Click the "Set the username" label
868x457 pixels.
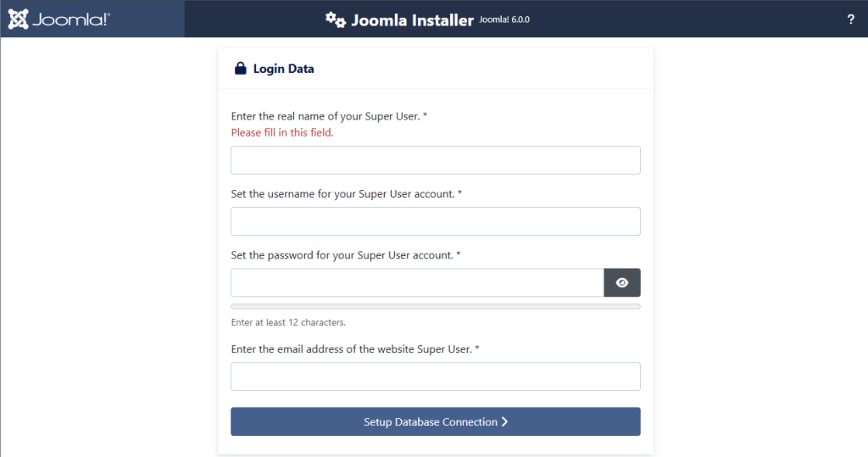click(x=346, y=194)
